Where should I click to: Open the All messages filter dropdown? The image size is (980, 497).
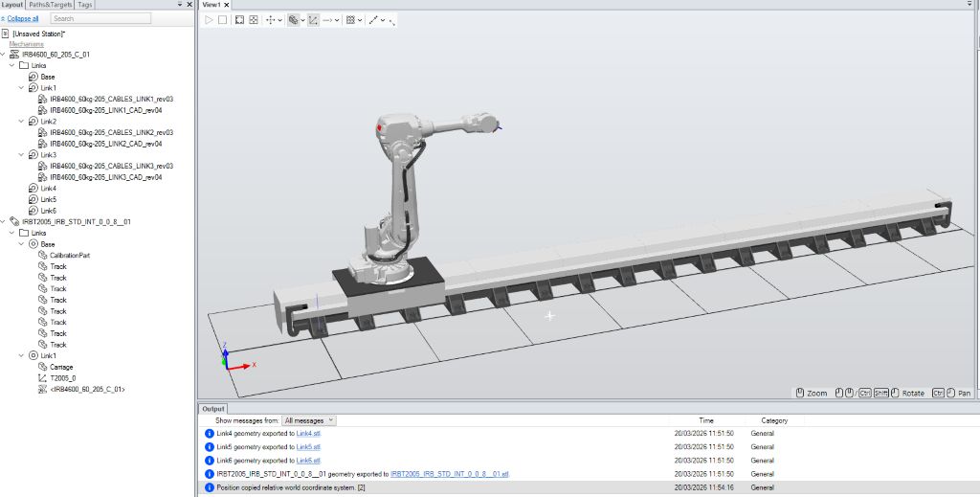pyautogui.click(x=309, y=420)
